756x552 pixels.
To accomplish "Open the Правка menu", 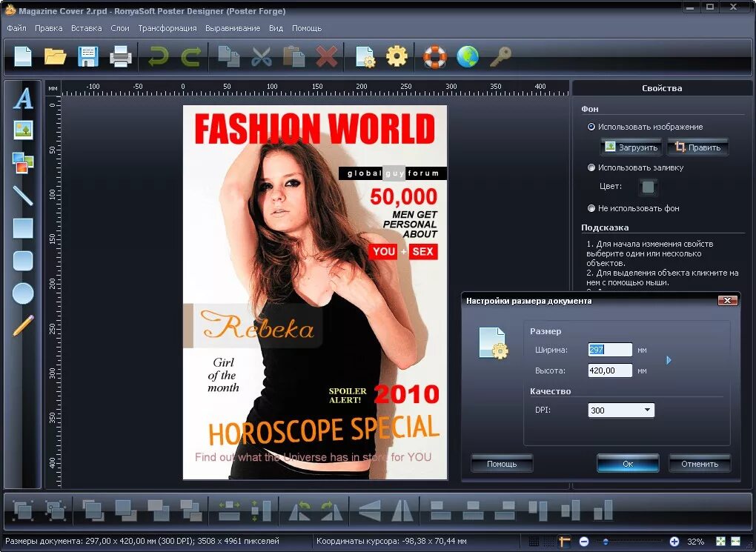I will [x=49, y=28].
